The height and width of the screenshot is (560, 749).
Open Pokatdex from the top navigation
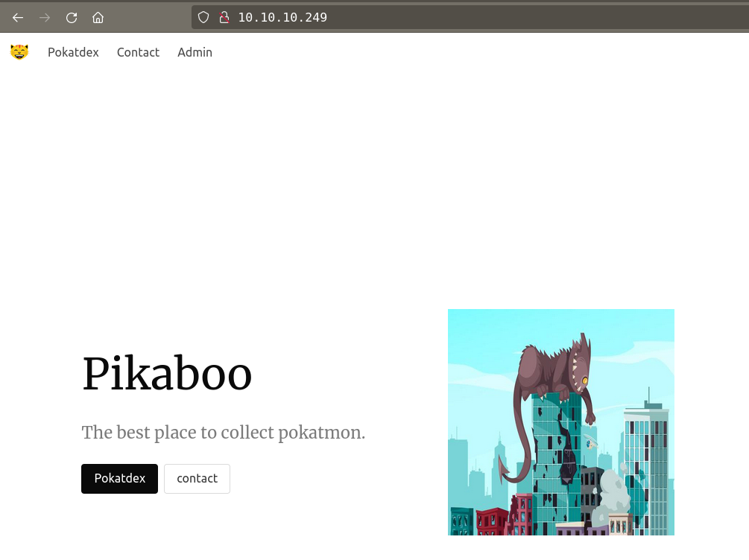click(x=73, y=52)
